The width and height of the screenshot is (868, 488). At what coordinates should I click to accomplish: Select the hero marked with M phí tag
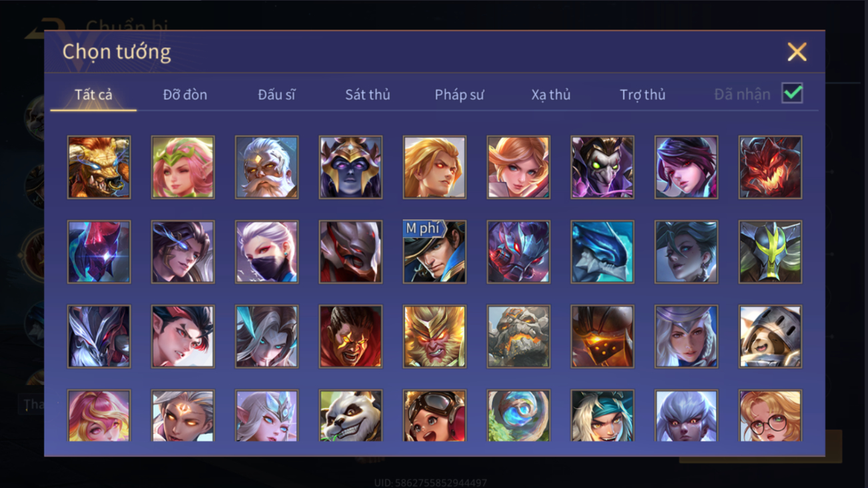click(434, 252)
